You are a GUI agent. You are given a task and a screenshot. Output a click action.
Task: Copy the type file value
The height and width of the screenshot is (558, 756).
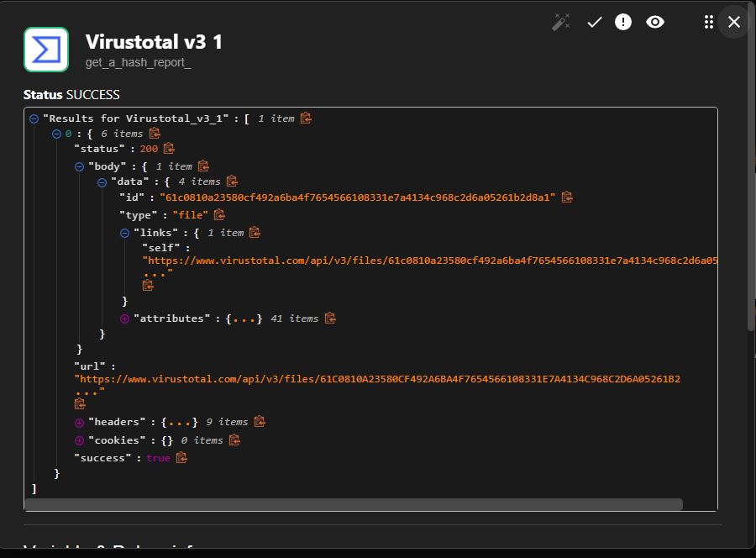(x=219, y=214)
